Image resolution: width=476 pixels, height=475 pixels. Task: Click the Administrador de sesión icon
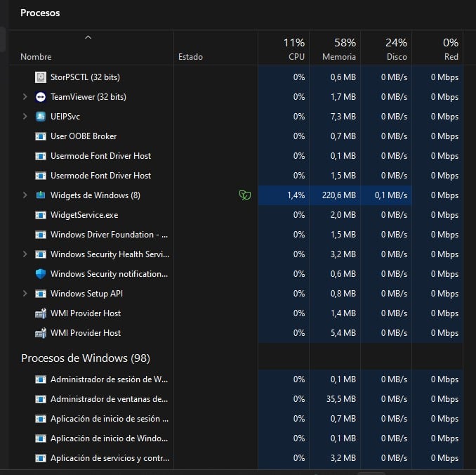41,379
